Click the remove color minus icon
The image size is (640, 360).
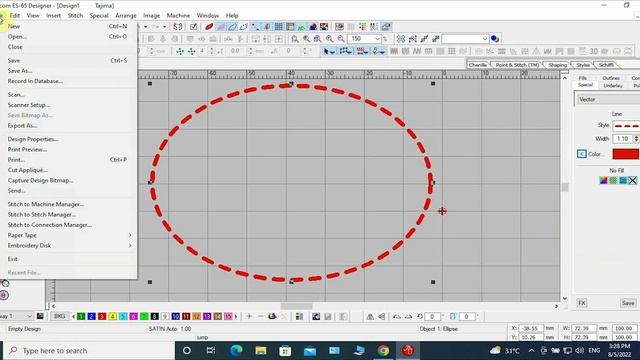260,316
